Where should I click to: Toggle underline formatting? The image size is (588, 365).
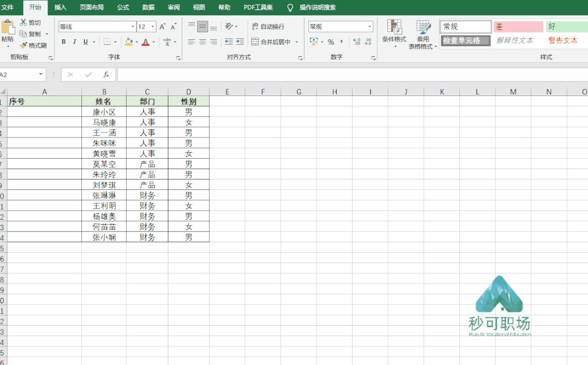coord(85,41)
